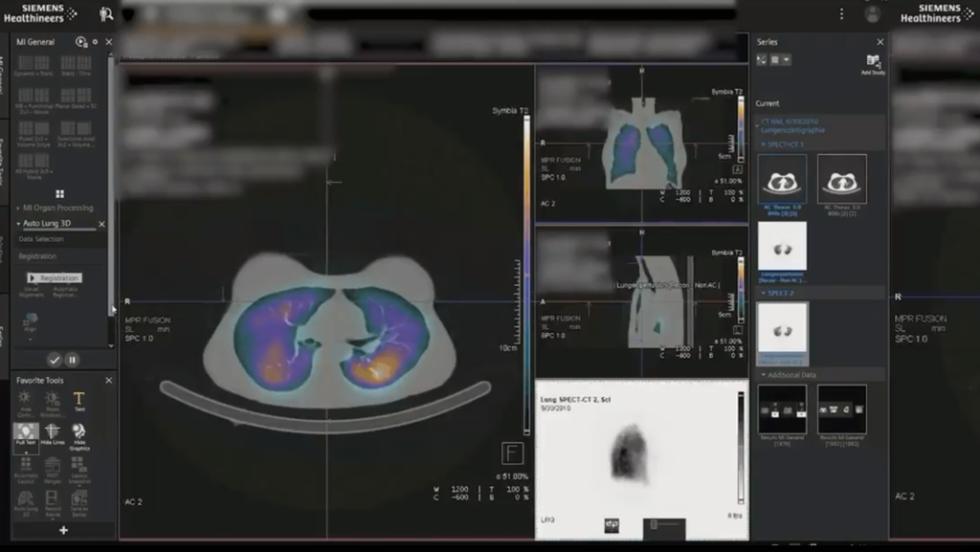Open the view mode dropdown in Series panel
This screenshot has height=552, width=980.
coord(786,57)
